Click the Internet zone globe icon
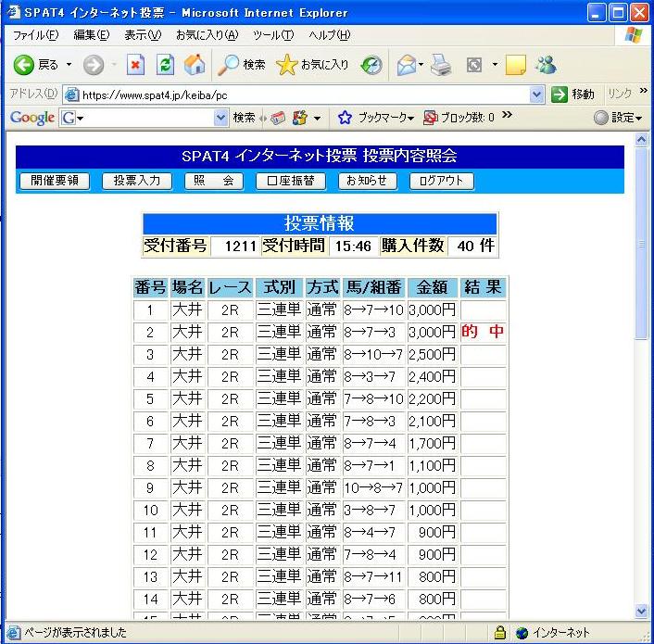Viewport: 654px width, 644px height. (522, 633)
